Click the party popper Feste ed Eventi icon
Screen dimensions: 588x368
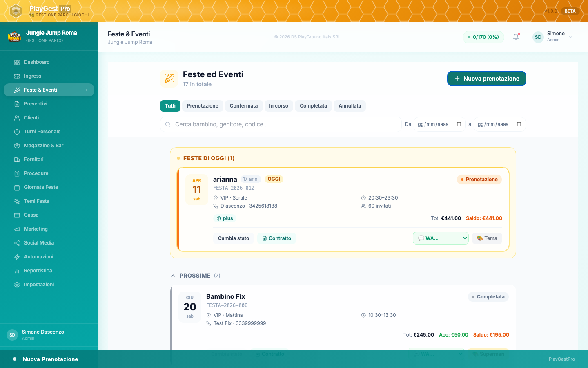click(x=169, y=79)
